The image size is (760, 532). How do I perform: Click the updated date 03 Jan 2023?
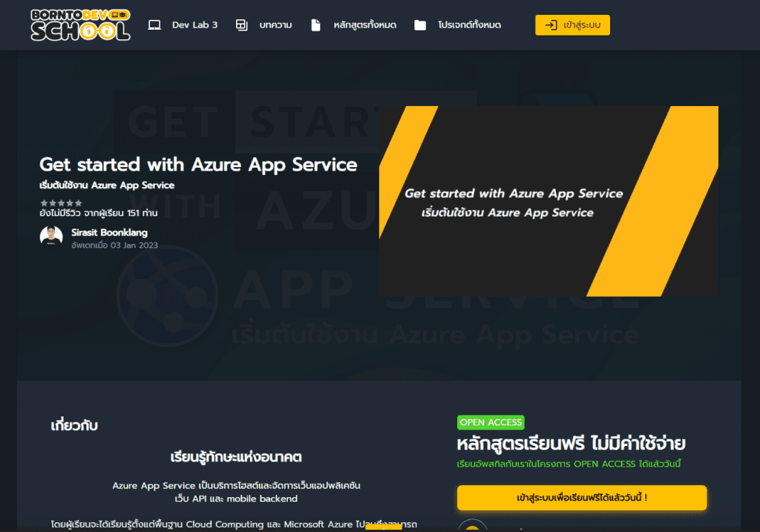(x=114, y=245)
